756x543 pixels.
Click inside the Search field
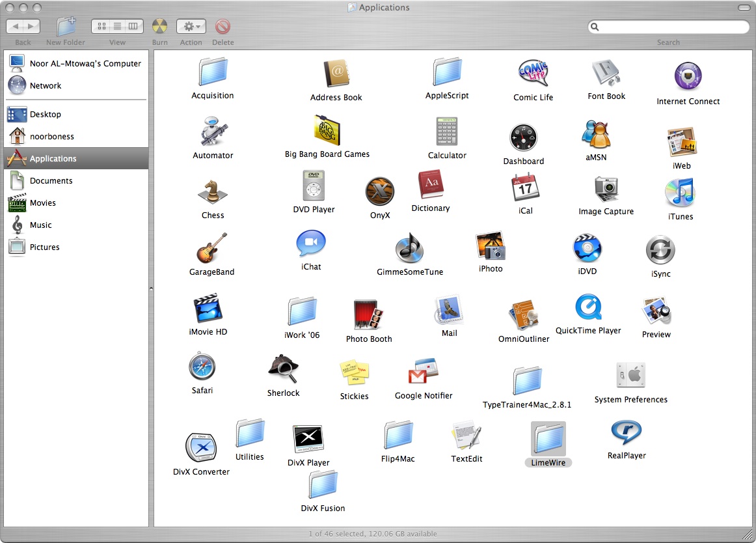668,27
